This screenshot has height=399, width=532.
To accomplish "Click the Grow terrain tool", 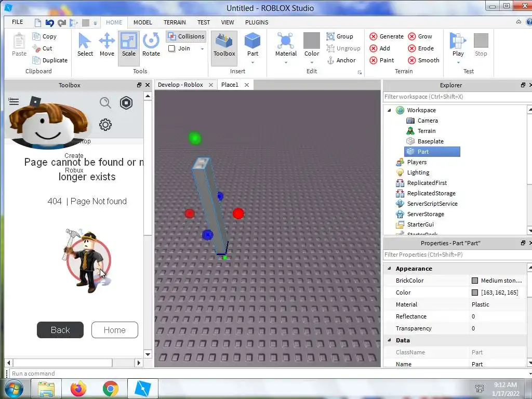I will coord(420,36).
